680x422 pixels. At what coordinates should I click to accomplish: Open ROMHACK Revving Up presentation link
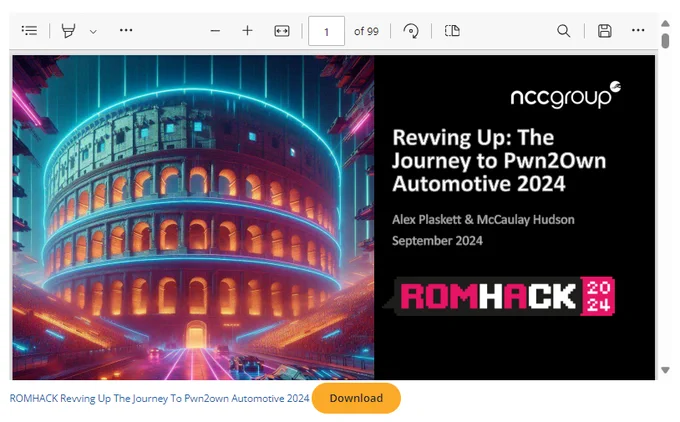click(159, 398)
